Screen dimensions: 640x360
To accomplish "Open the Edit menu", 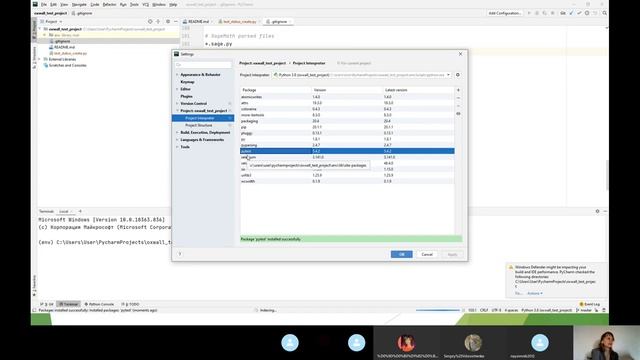I will click(x=53, y=4).
